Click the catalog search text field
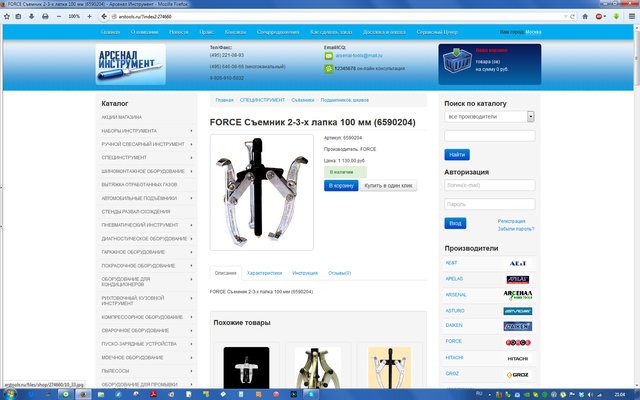 click(489, 136)
